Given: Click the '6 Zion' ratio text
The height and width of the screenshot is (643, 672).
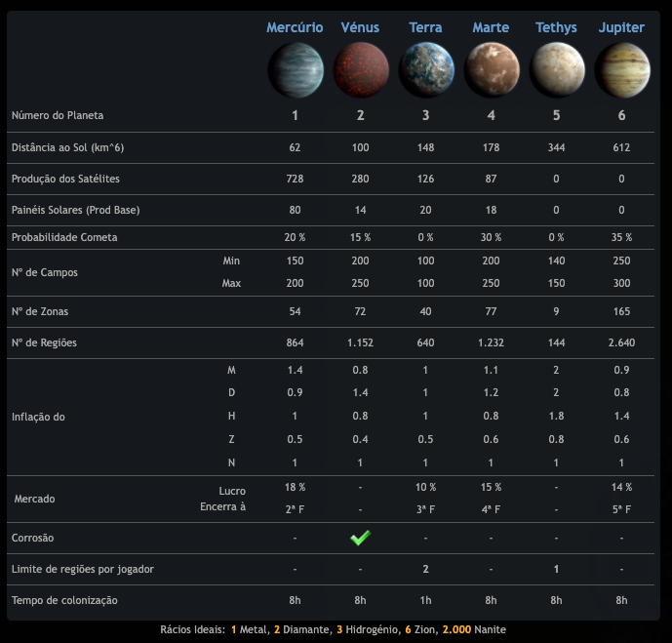Looking at the screenshot, I should tap(420, 629).
